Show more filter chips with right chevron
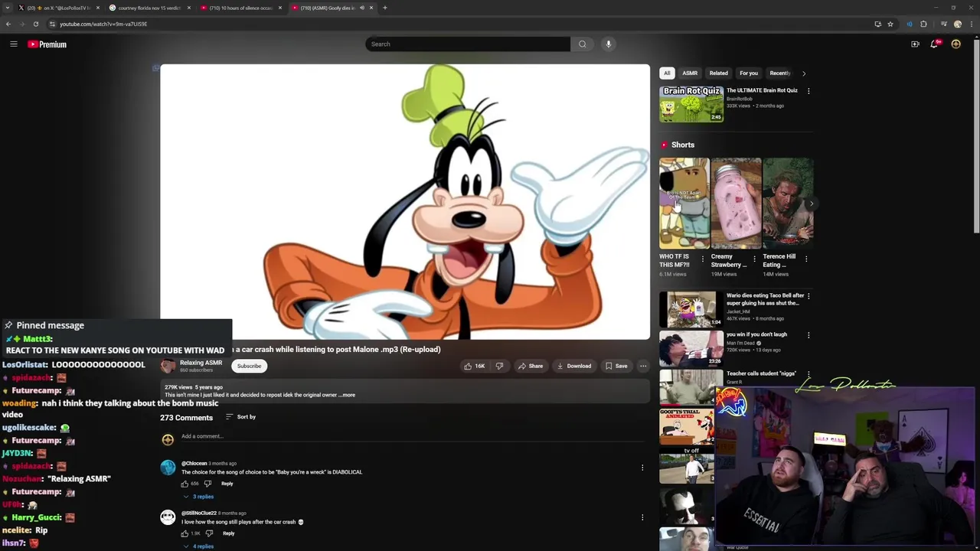The width and height of the screenshot is (980, 551). 804,73
